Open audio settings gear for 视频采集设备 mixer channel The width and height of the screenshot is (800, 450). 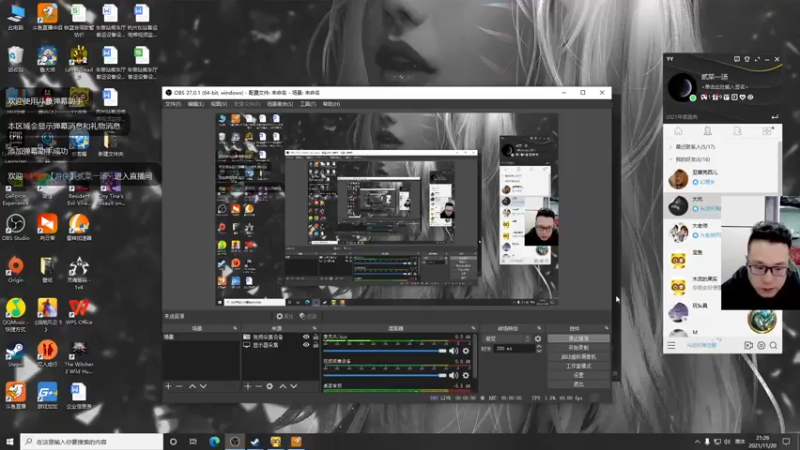[466, 376]
